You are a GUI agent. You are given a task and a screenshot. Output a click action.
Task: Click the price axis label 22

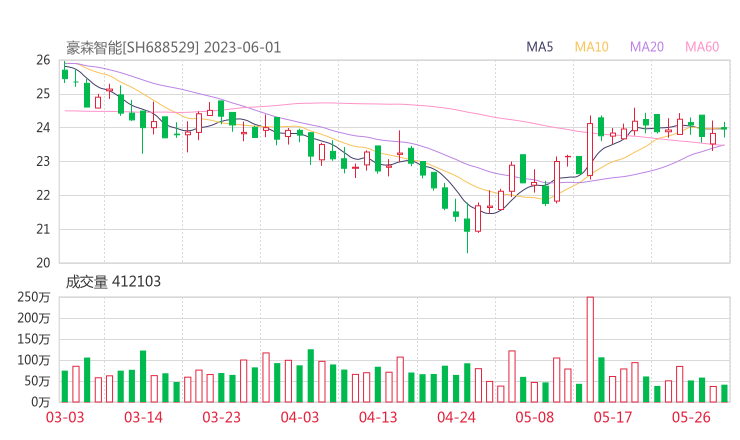(43, 195)
